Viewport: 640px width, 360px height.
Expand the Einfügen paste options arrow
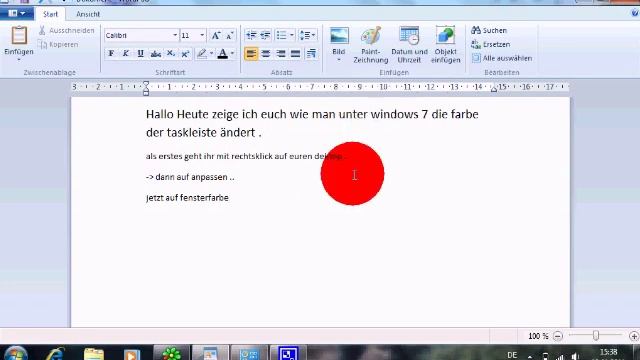coord(19,60)
